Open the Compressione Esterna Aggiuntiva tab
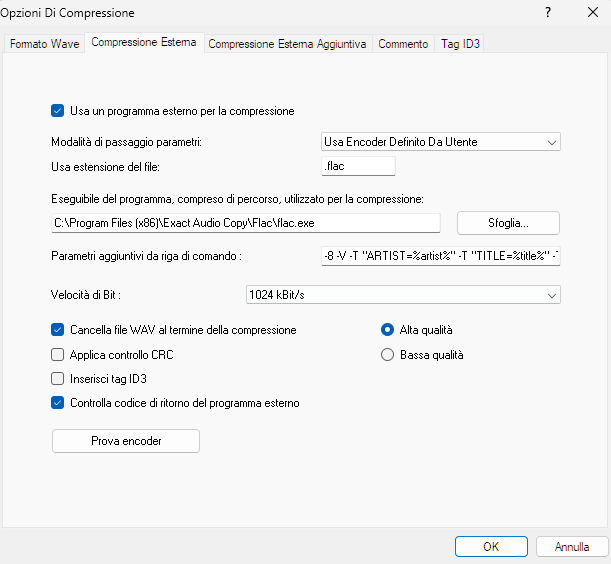This screenshot has height=564, width=611. click(x=288, y=44)
